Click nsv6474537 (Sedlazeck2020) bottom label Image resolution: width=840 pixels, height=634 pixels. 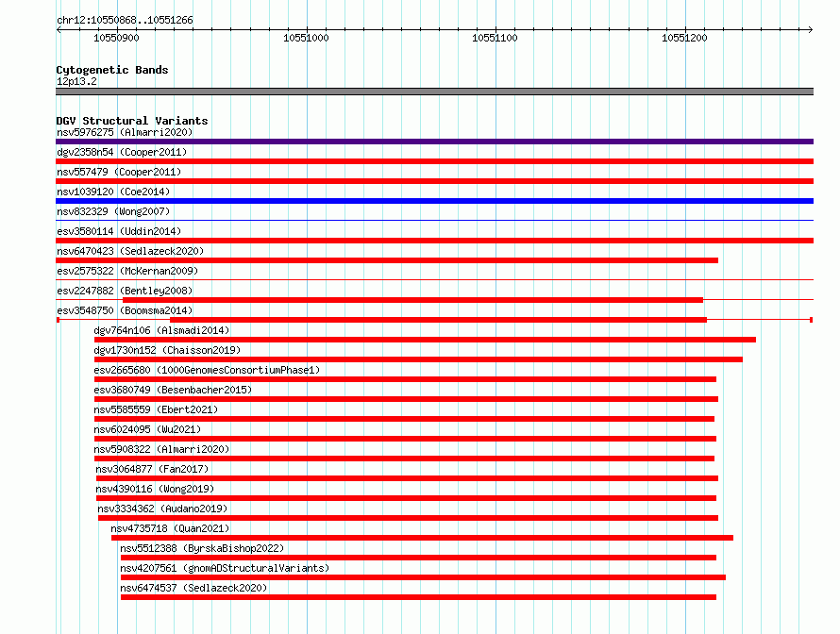tap(193, 588)
